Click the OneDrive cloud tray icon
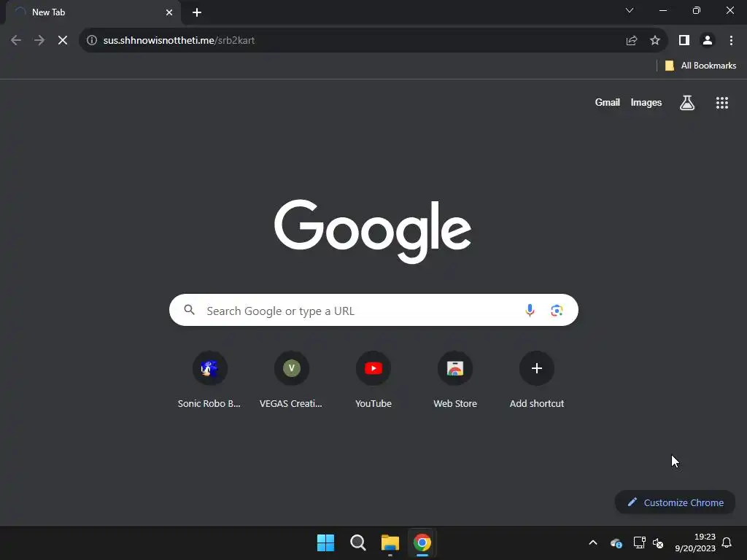Screen dimensions: 747x560 (x=616, y=542)
